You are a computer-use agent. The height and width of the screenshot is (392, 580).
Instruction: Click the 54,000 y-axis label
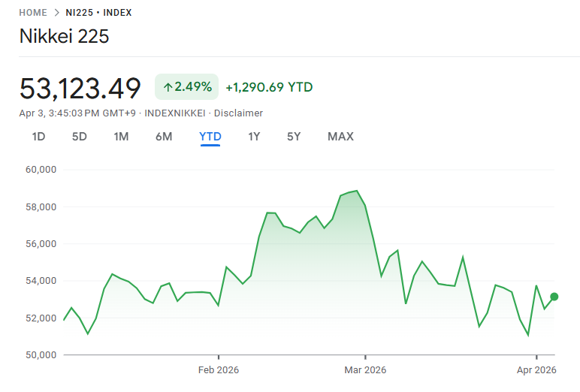(x=41, y=281)
